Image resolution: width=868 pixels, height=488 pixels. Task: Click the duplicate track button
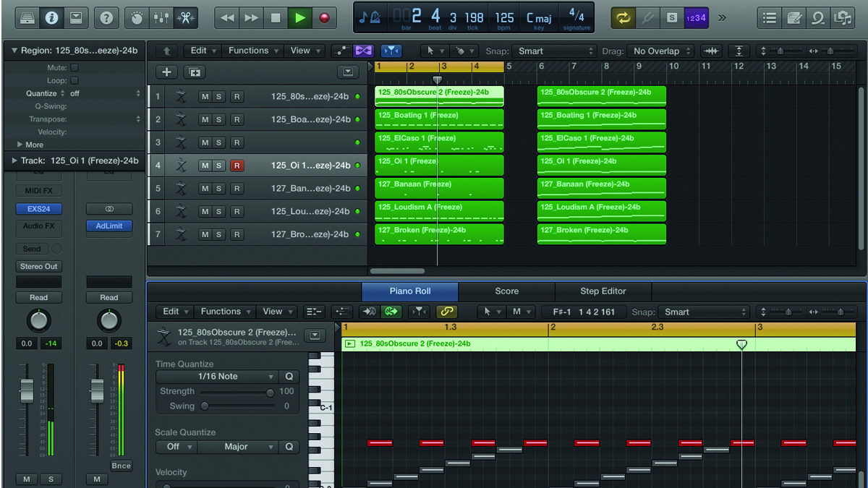click(194, 72)
